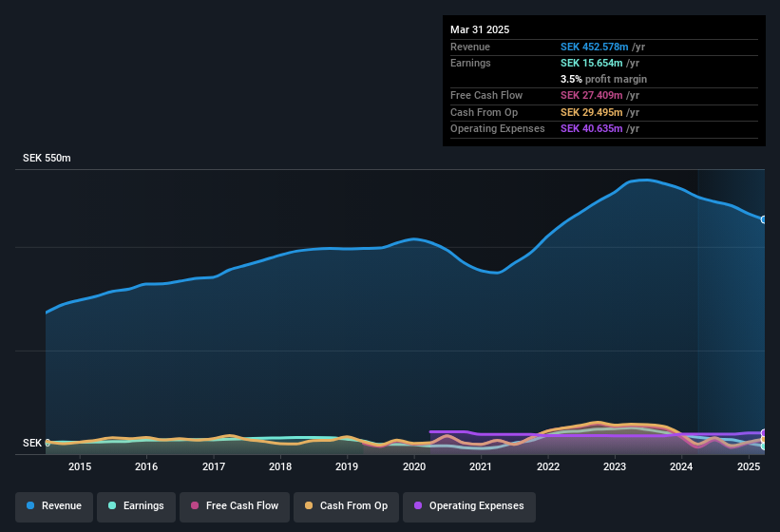
Task: Click the SEK 0 y-axis label
Action: tap(36, 443)
